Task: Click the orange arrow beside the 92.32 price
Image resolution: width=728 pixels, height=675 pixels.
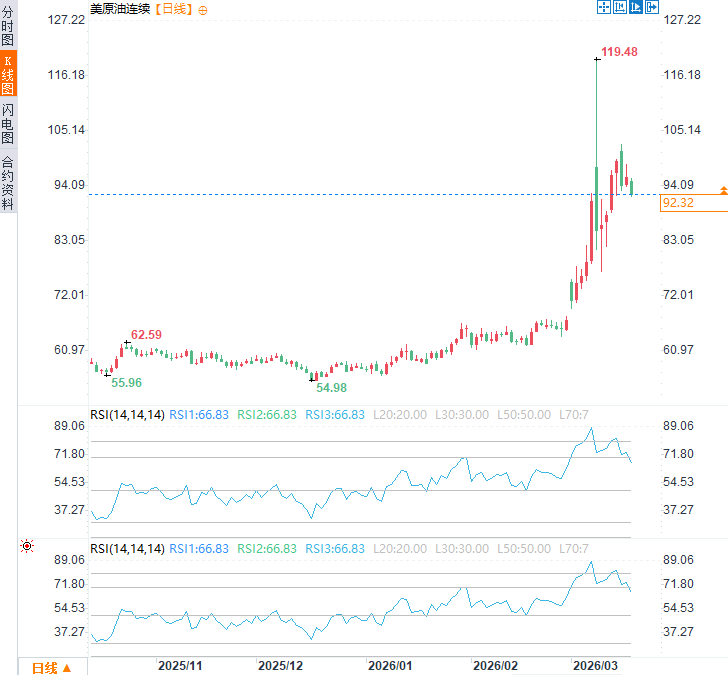Action: [723, 190]
